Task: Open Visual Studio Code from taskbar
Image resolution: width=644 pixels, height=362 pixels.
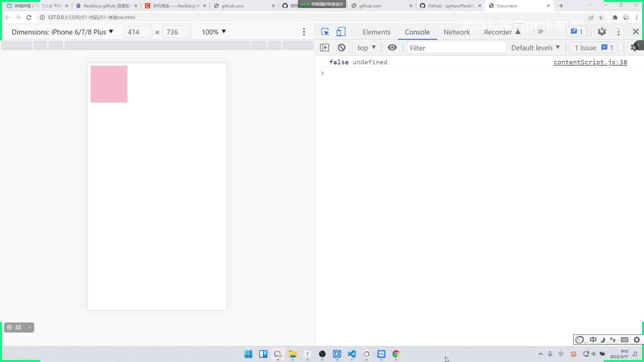Action: pyautogui.click(x=352, y=354)
